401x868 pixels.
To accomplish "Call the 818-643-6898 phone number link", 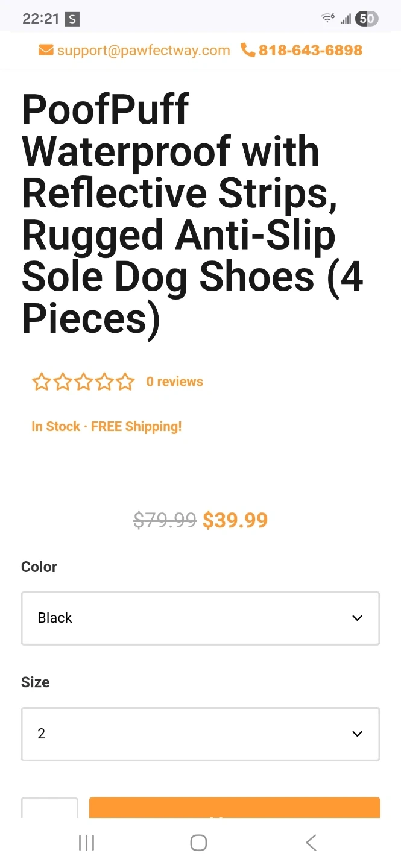I will click(311, 50).
